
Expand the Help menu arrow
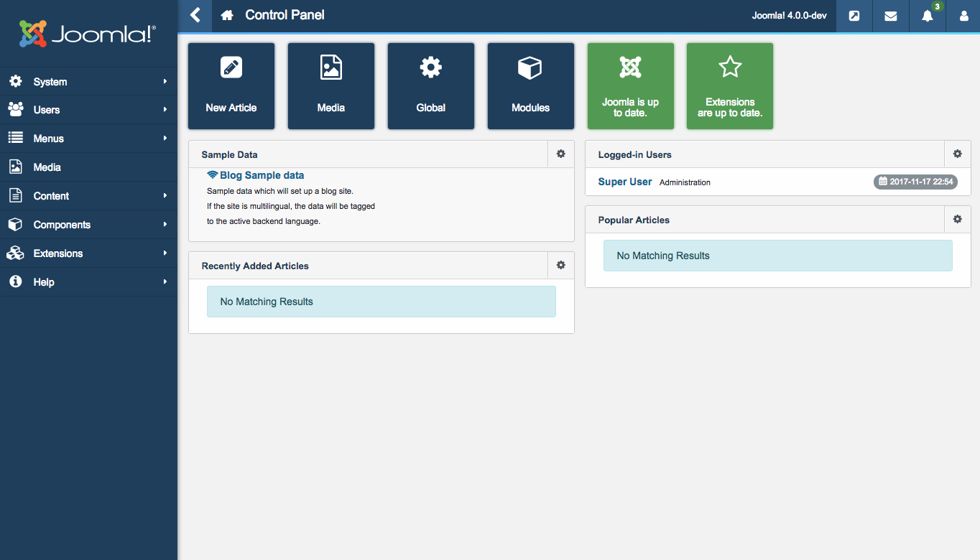point(165,282)
